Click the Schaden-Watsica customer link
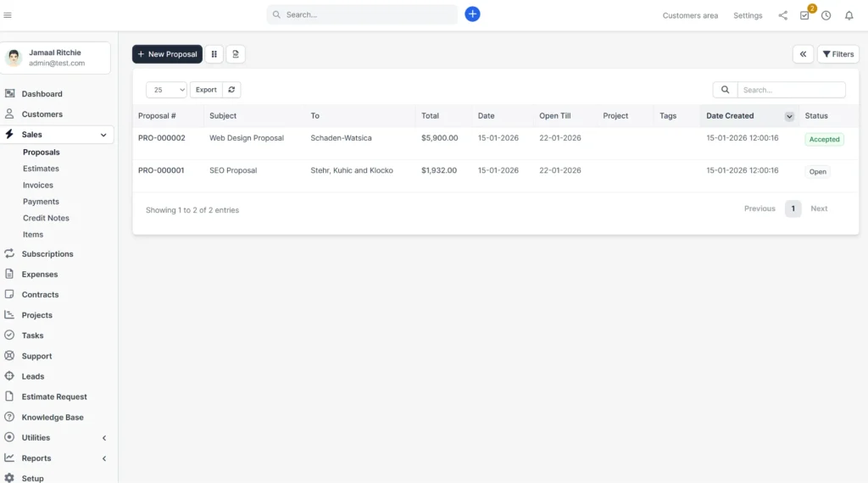Screen dimensions: 868x483 tap(341, 138)
